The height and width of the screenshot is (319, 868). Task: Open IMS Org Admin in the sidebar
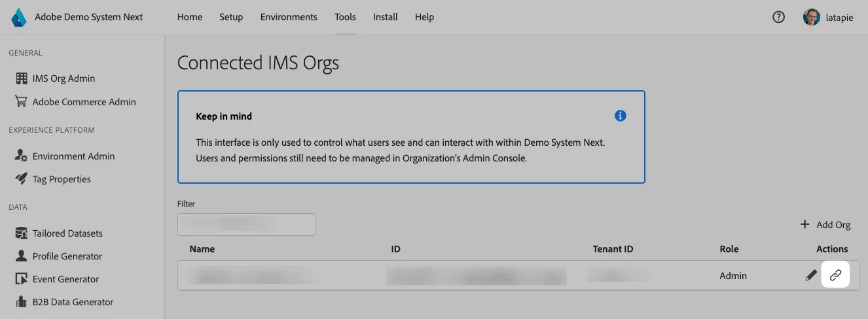(63, 78)
